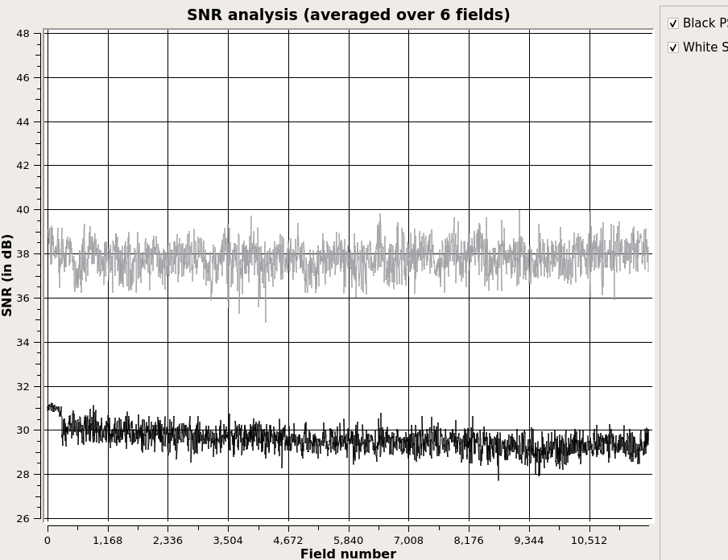Click x-axis tick label 0
The width and height of the screenshot is (728, 560).
tap(48, 541)
